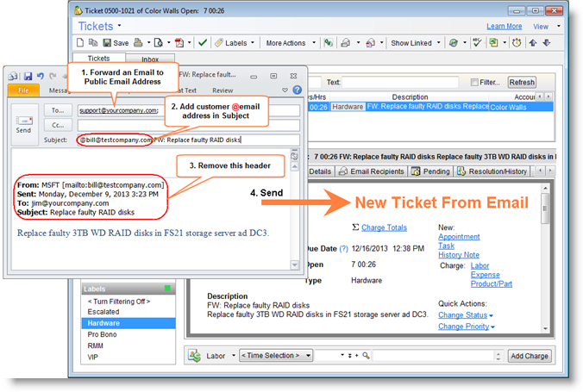Click the Save button in Tickets toolbar
Viewport: 583px width, 392px height.
click(x=116, y=43)
